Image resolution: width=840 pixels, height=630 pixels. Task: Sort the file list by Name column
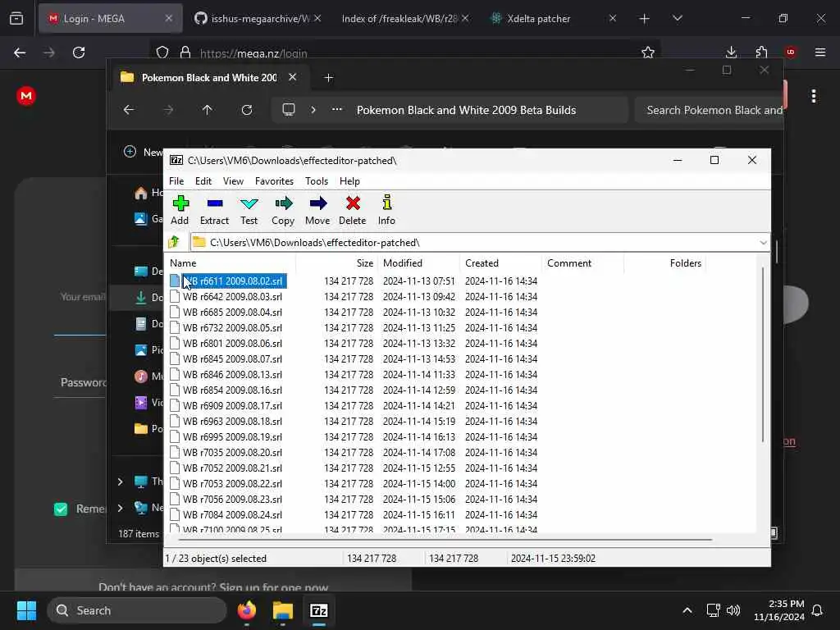(231, 263)
